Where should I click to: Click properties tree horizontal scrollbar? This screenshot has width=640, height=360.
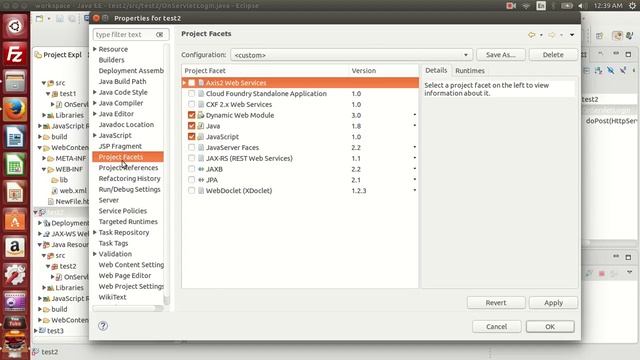pos(127,309)
